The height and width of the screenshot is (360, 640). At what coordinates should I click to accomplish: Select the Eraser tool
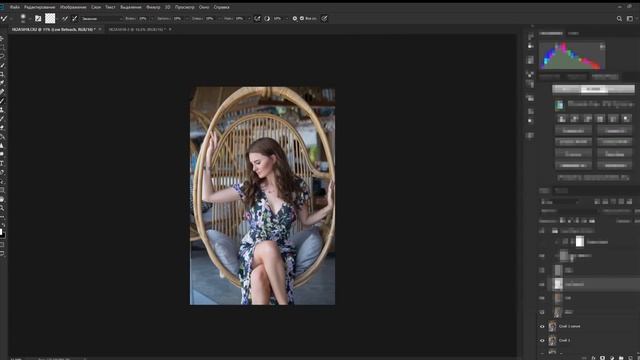(2, 128)
